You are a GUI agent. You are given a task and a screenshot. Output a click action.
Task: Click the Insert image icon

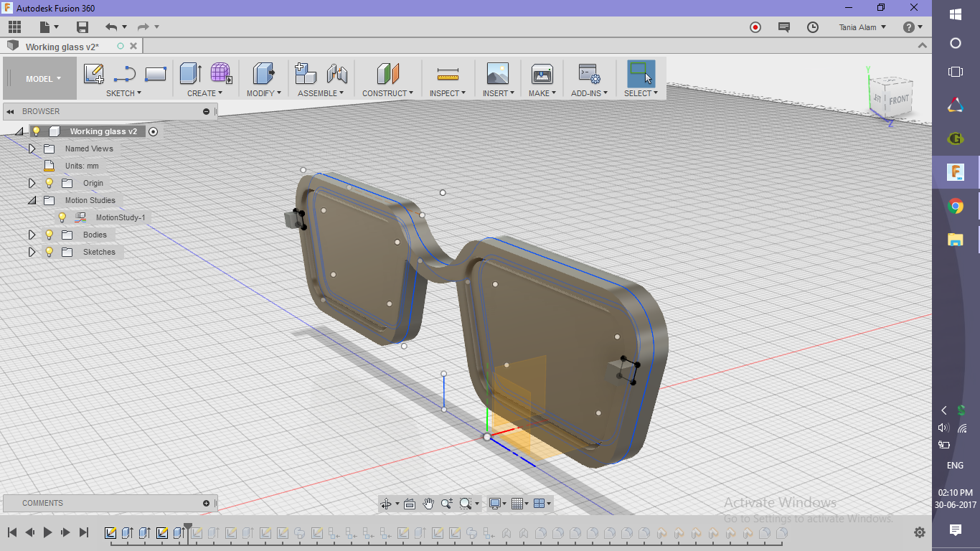click(497, 74)
